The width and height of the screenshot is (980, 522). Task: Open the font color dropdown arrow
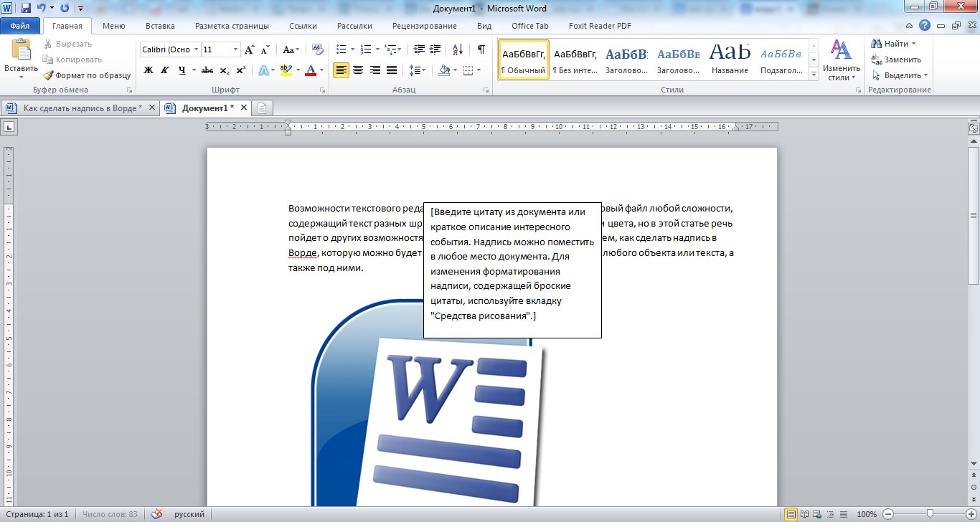[322, 70]
